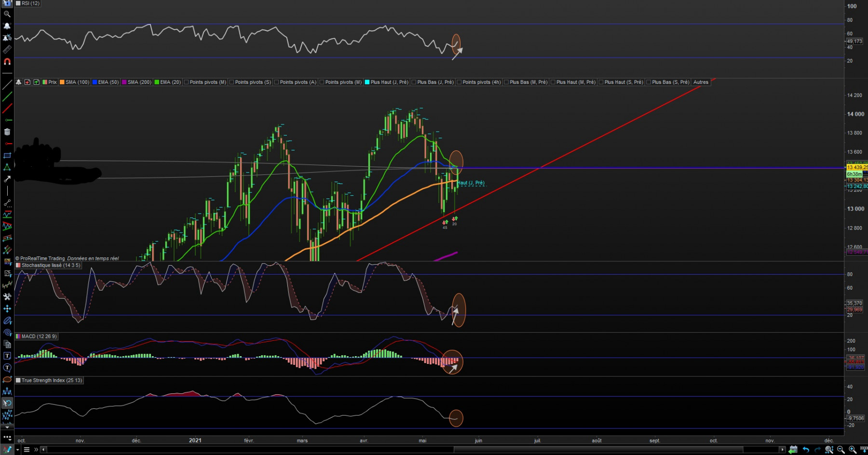Viewport: 868px width, 455px height.
Task: Click the red down-arrow icon beside the bell
Action: coord(27,82)
